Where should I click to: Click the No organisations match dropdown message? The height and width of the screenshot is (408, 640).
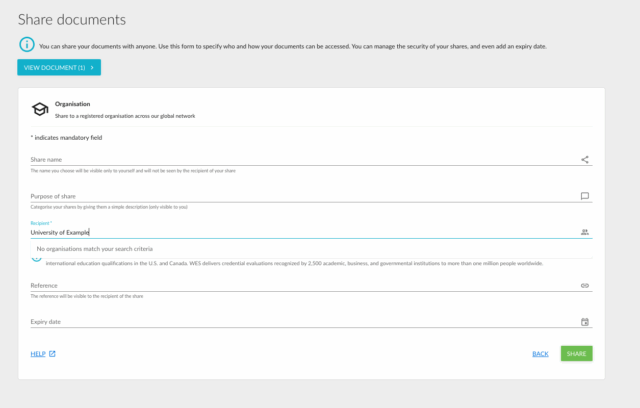pos(95,248)
